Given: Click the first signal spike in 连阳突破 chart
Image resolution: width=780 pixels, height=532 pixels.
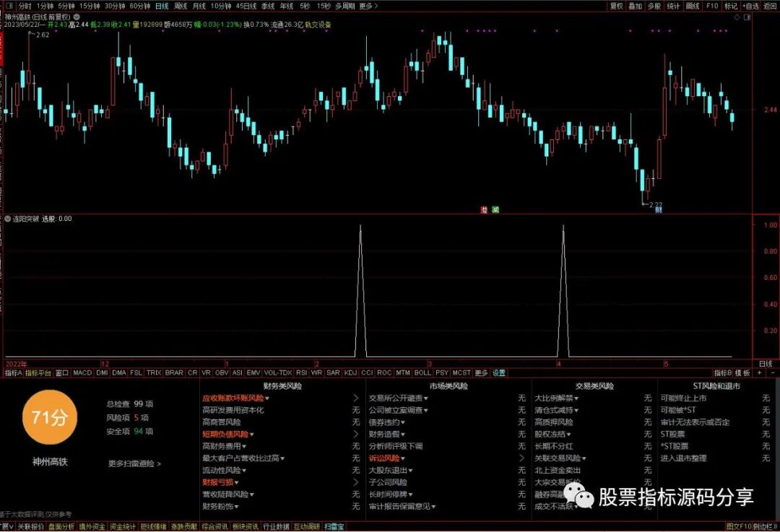Looking at the screenshot, I should [x=360, y=291].
